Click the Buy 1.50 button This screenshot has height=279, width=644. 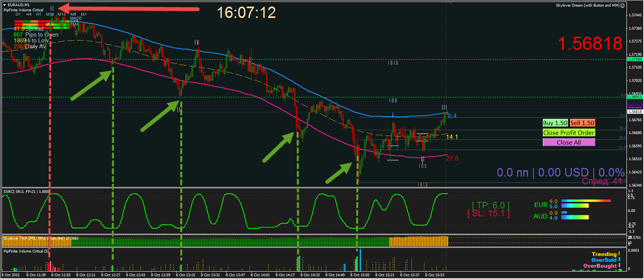tap(555, 123)
